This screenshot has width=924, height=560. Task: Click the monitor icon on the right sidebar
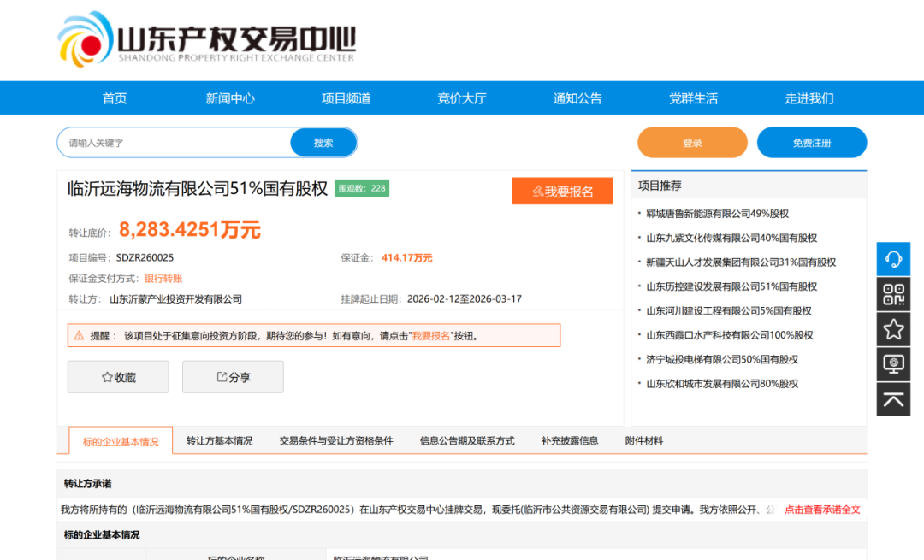pos(893,363)
